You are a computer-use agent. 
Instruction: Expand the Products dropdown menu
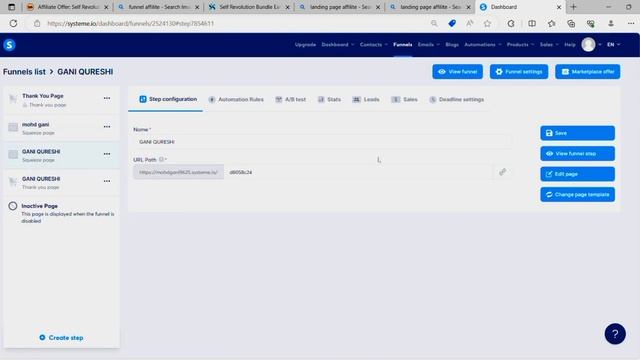(x=520, y=44)
